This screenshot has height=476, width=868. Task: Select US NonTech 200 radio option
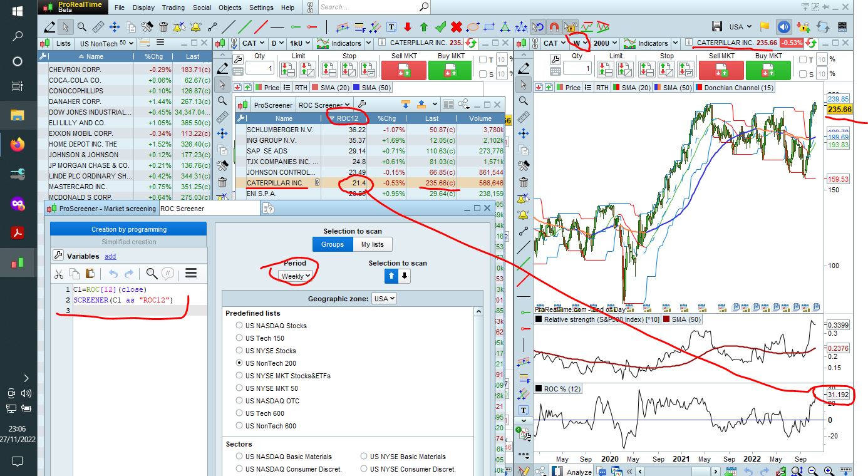point(239,363)
